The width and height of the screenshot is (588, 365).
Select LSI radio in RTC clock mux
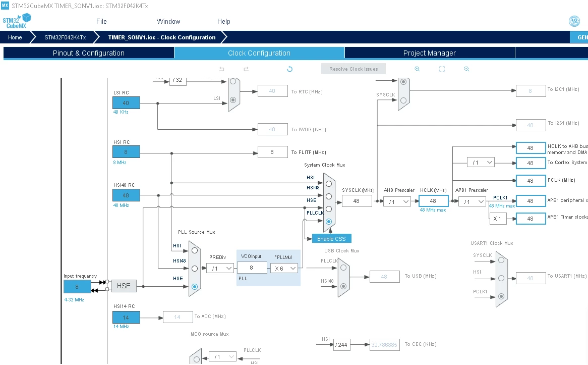(233, 100)
